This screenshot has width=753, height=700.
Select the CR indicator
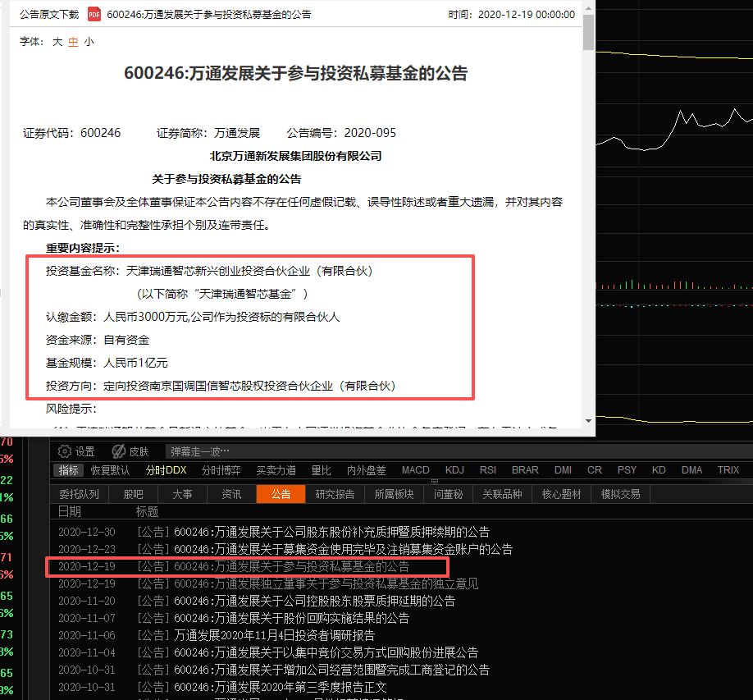tap(595, 470)
